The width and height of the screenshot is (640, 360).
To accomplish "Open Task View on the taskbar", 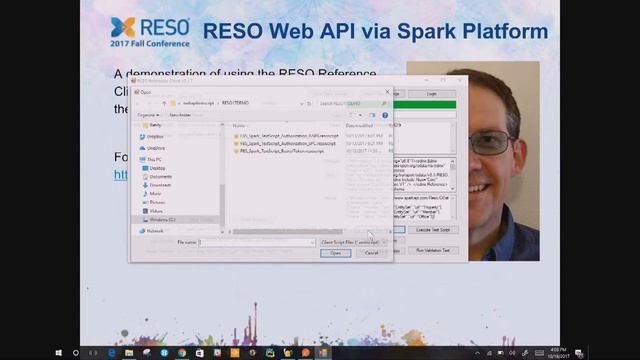I will click(x=93, y=353).
